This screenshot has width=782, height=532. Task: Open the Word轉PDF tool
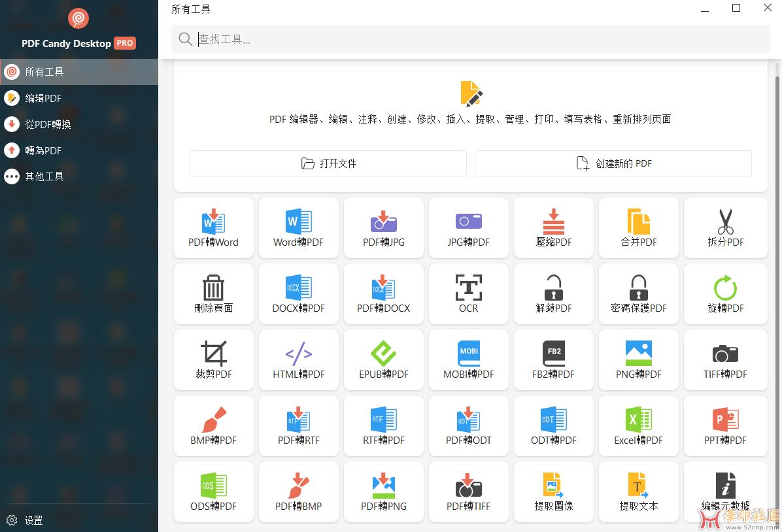tap(298, 228)
